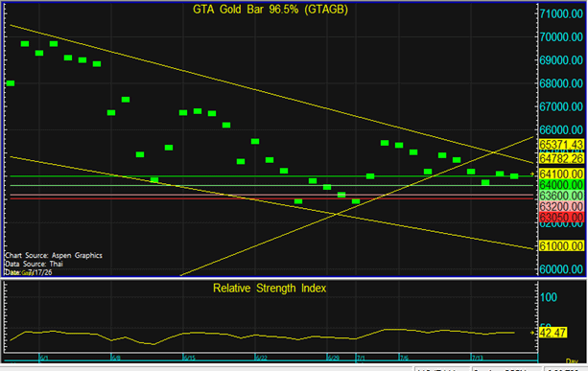Viewport: 588px width, 371px height.
Task: Select the pink 63200.00 level label
Action: coord(561,206)
